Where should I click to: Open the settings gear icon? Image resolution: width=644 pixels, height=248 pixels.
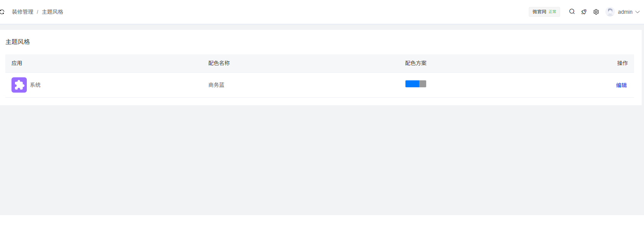coord(596,12)
